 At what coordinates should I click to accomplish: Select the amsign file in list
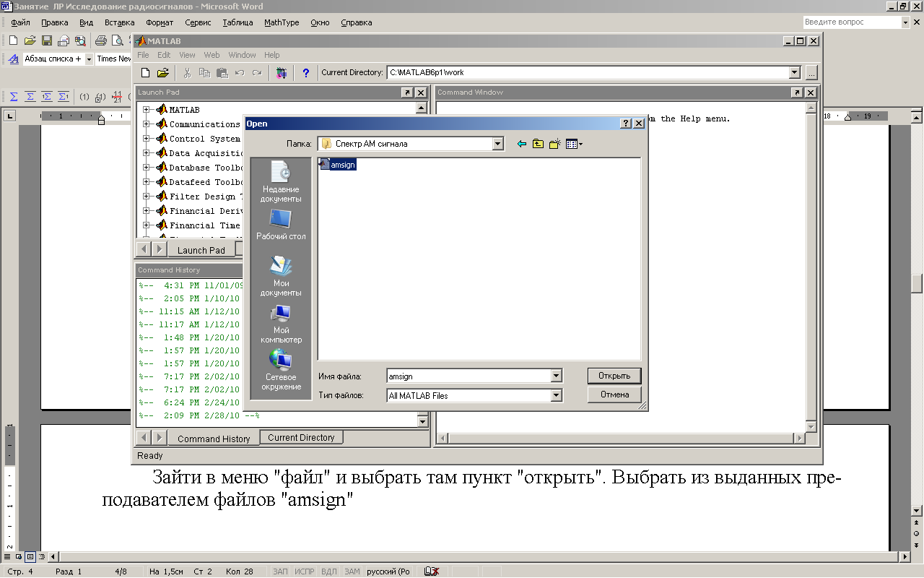tap(338, 165)
